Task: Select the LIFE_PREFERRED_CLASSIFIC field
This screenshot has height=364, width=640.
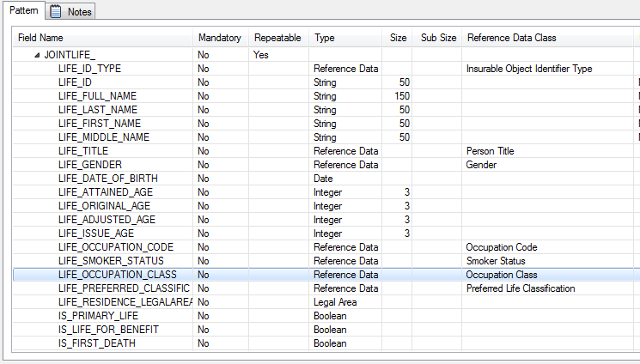Action: point(124,288)
